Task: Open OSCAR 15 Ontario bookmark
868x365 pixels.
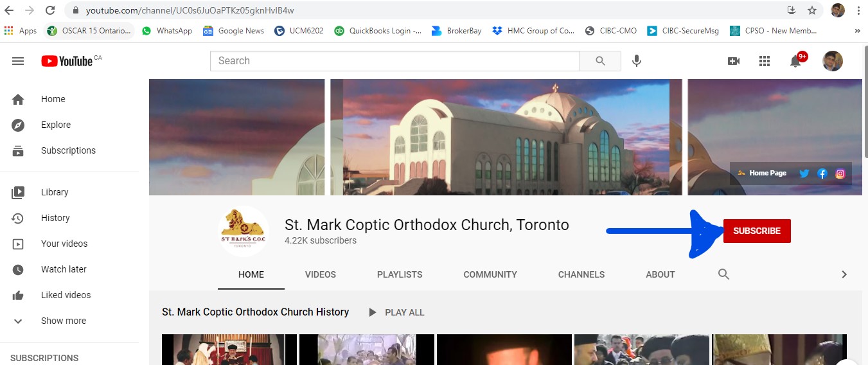Action: (x=89, y=30)
